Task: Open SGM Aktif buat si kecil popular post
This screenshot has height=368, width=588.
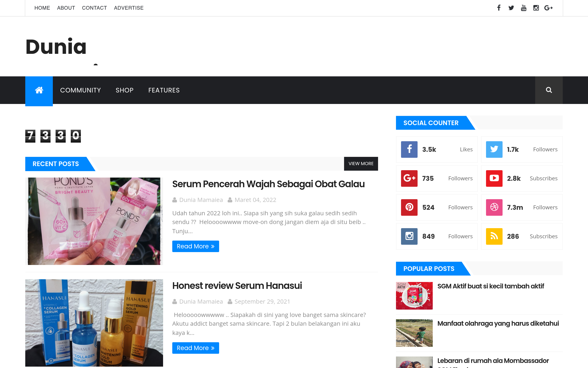Action: click(x=490, y=286)
